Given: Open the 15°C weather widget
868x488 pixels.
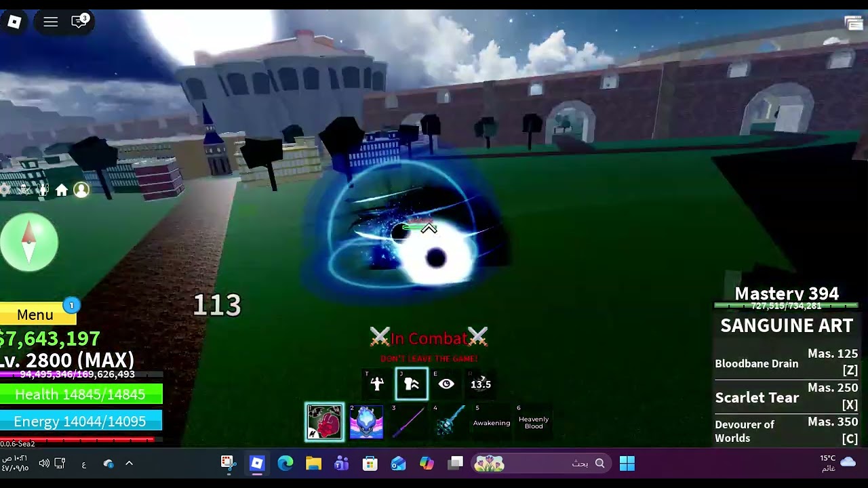Looking at the screenshot, I should [838, 464].
